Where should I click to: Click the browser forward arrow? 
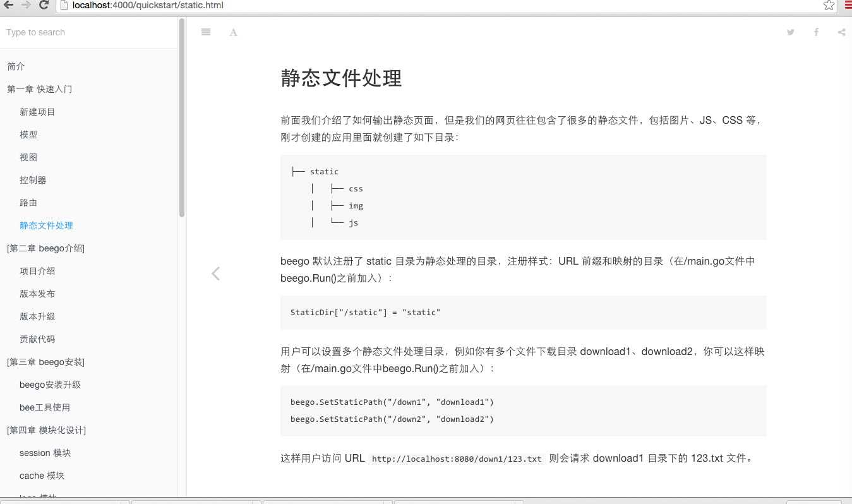tap(26, 5)
